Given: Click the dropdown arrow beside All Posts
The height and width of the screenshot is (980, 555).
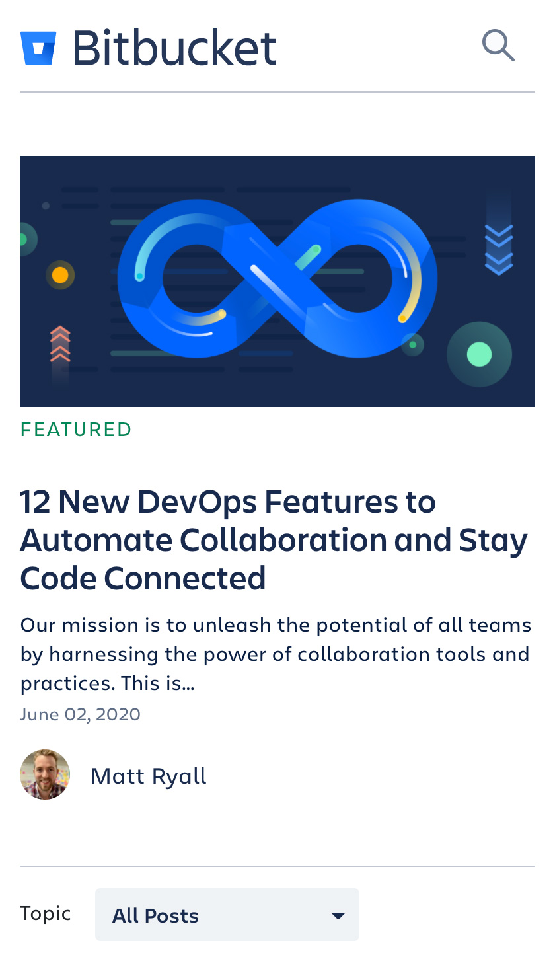Looking at the screenshot, I should [x=338, y=916].
